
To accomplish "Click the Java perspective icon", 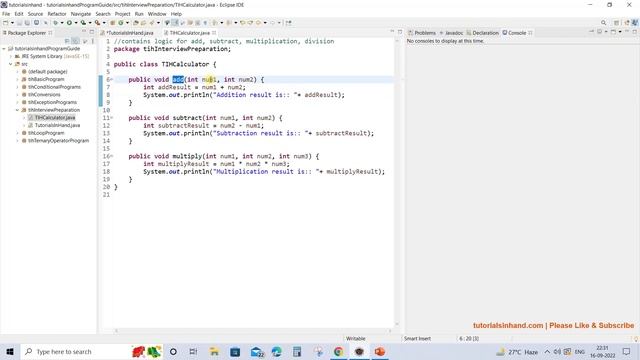I will (635, 23).
